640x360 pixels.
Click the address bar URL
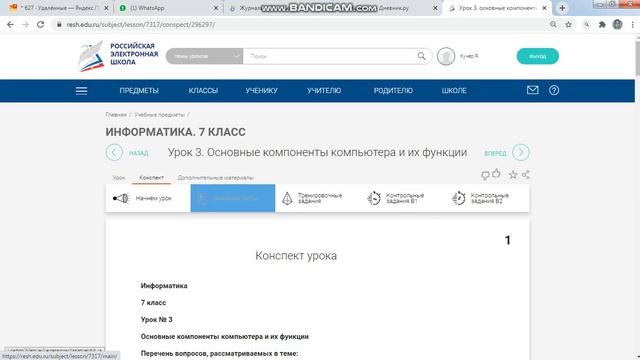point(141,24)
